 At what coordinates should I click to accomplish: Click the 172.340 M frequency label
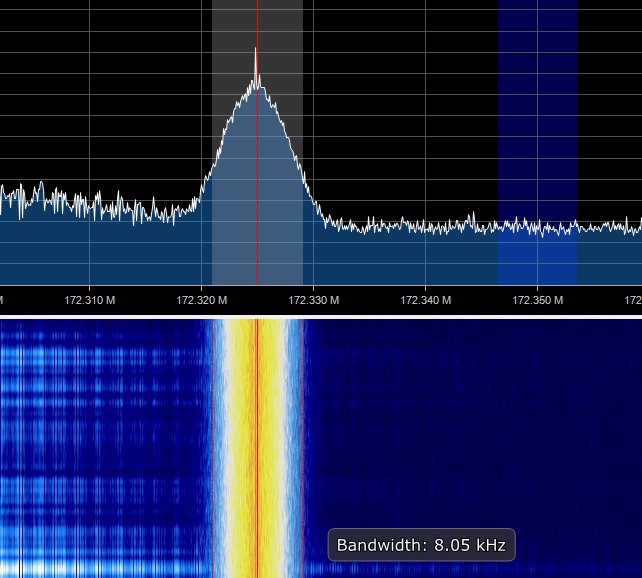(425, 300)
